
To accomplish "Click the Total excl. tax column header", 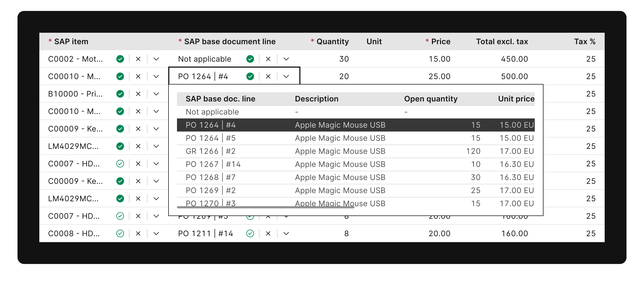I will tap(502, 41).
